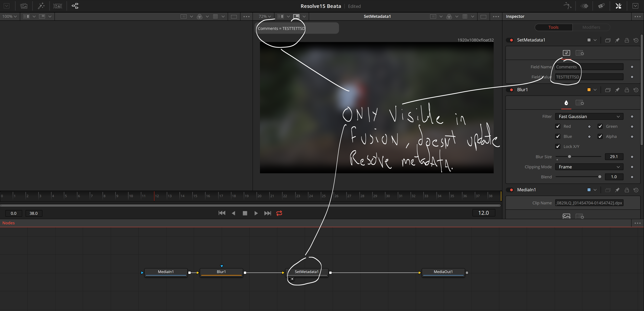The height and width of the screenshot is (311, 644).
Task: Open the 72% zoom dropdown in right viewer
Action: [265, 16]
